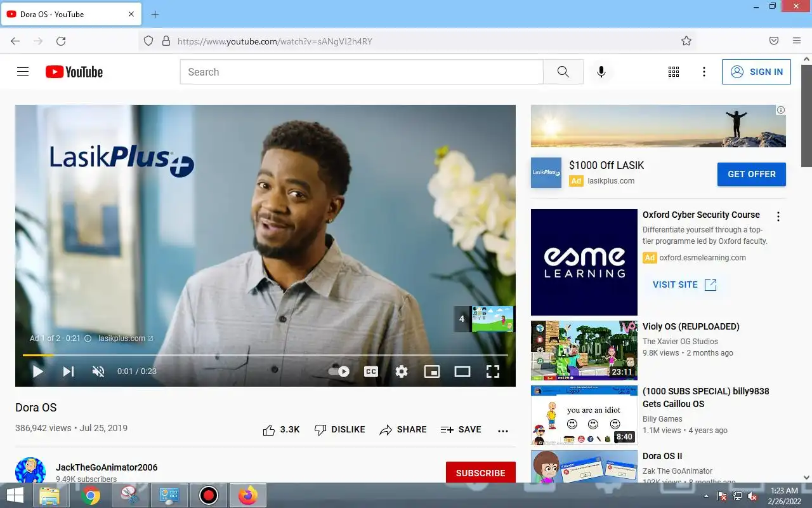Open the Firefox application menu
This screenshot has width=812, height=508.
[797, 41]
